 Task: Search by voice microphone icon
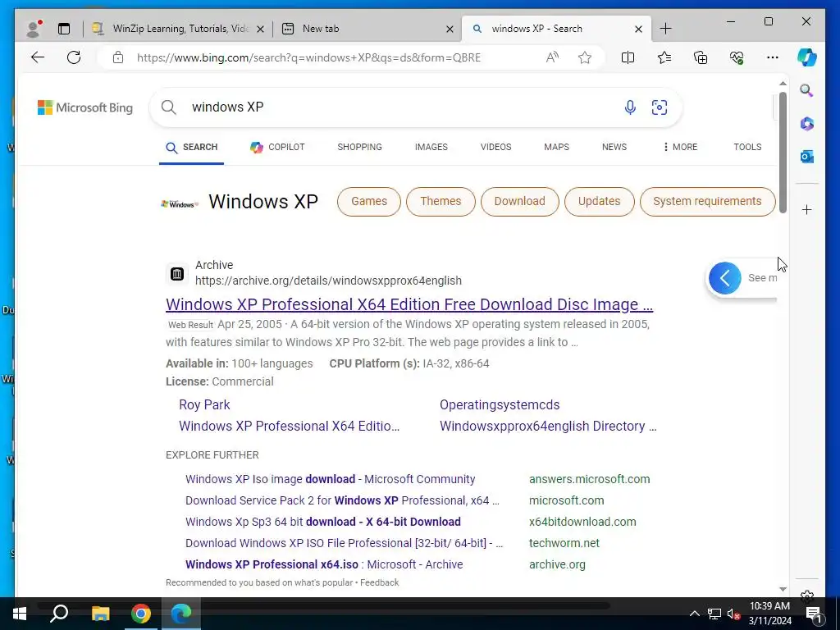coord(630,107)
